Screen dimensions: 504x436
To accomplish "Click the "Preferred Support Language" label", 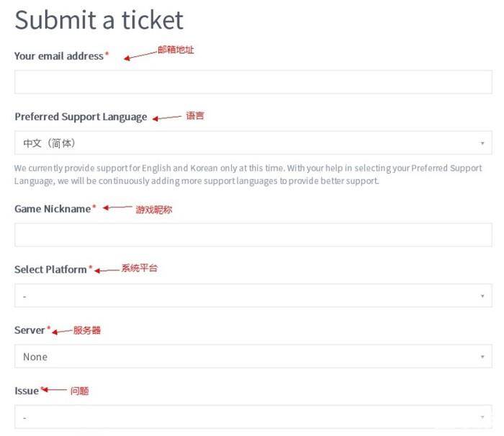I will tap(81, 117).
